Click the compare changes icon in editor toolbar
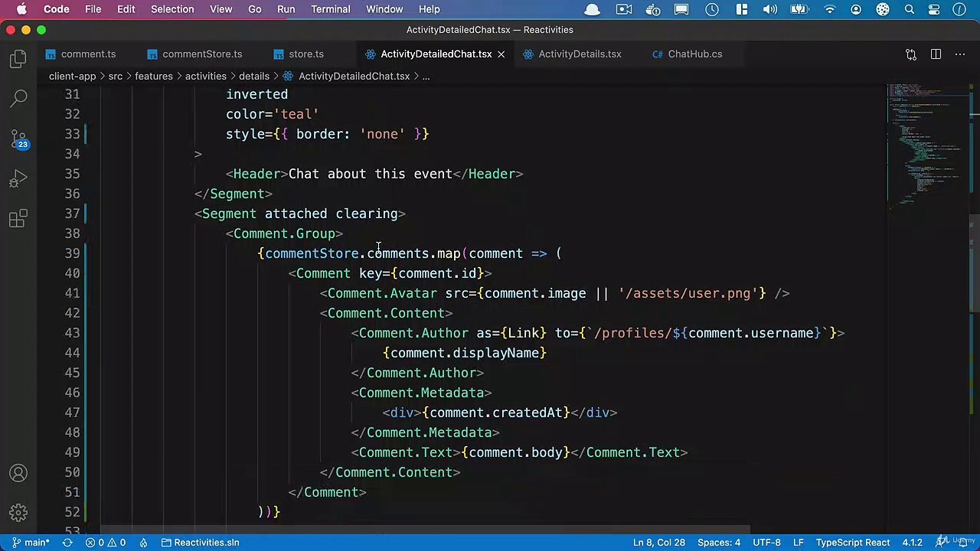980x551 pixels. 911,54
